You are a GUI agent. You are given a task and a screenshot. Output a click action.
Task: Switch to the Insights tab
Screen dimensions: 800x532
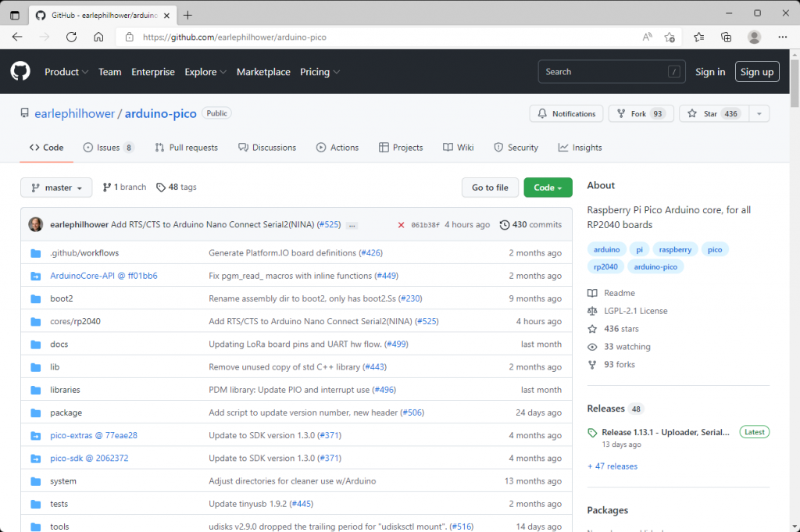580,148
